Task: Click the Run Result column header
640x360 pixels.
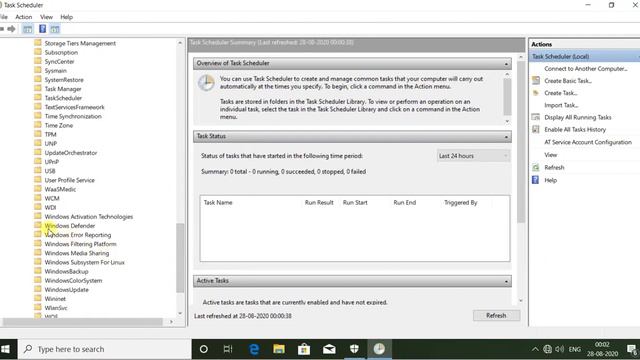Action: pos(319,202)
